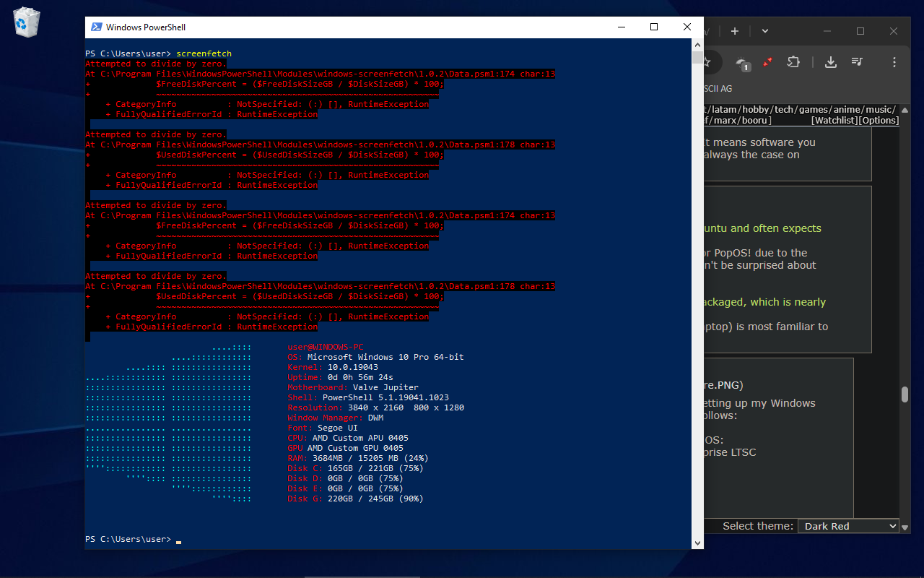Image resolution: width=924 pixels, height=578 pixels.
Task: Click the PowerShell icon in the title bar
Action: coord(96,27)
